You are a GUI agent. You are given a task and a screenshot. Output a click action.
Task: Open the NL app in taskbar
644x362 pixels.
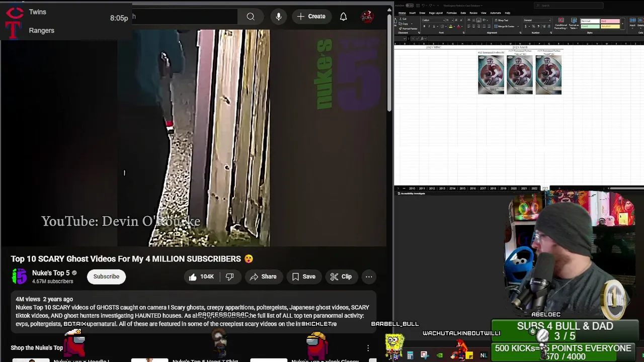[x=484, y=355]
